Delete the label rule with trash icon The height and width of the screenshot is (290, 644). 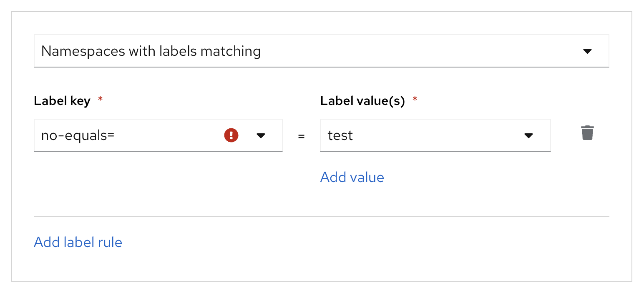pyautogui.click(x=587, y=133)
